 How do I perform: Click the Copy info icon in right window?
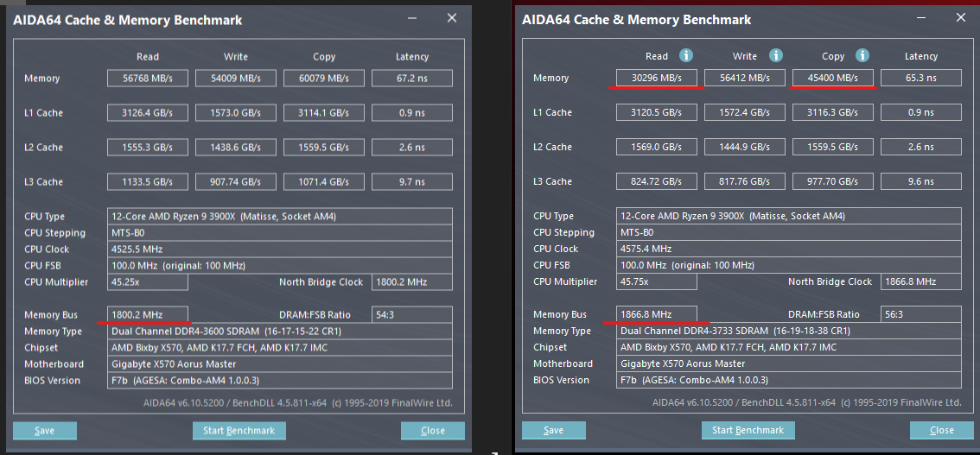point(863,56)
